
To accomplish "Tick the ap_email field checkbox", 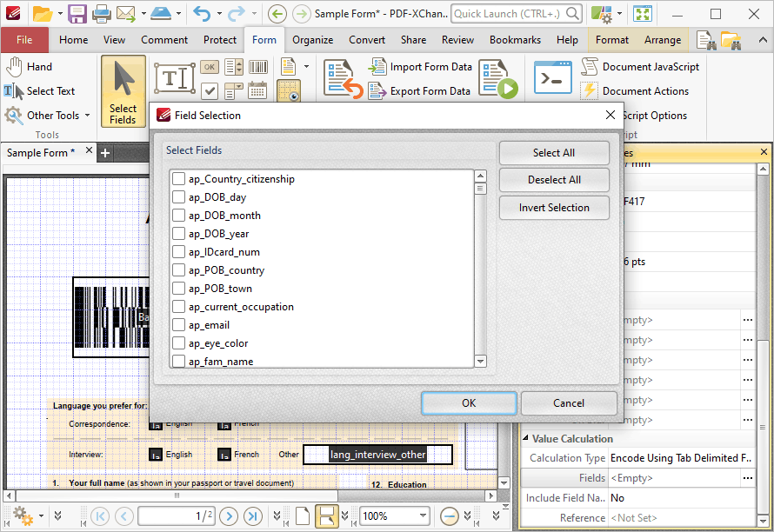I will pos(178,325).
